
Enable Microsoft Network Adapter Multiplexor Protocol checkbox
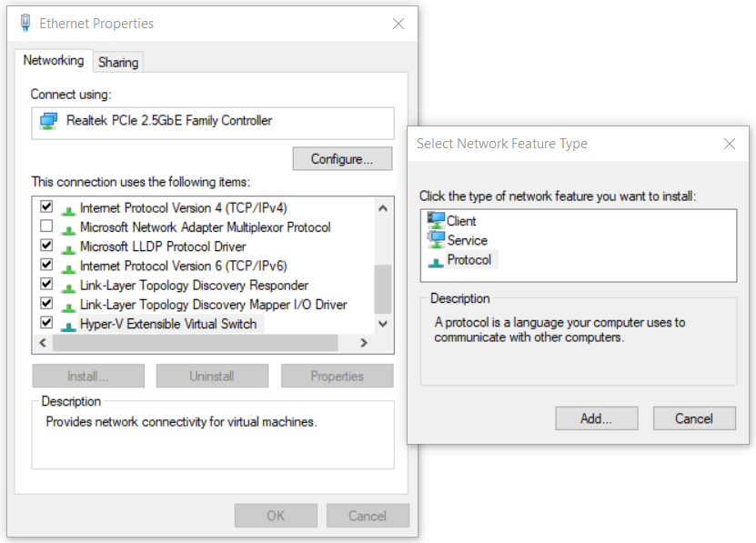click(x=46, y=226)
